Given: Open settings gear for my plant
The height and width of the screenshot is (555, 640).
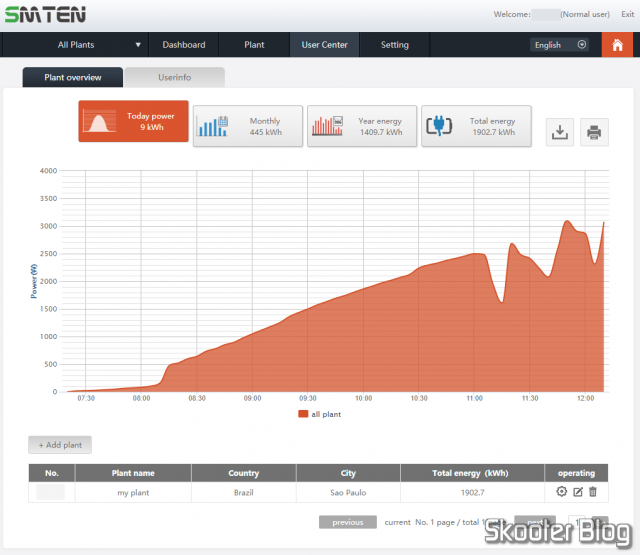Looking at the screenshot, I should (562, 492).
